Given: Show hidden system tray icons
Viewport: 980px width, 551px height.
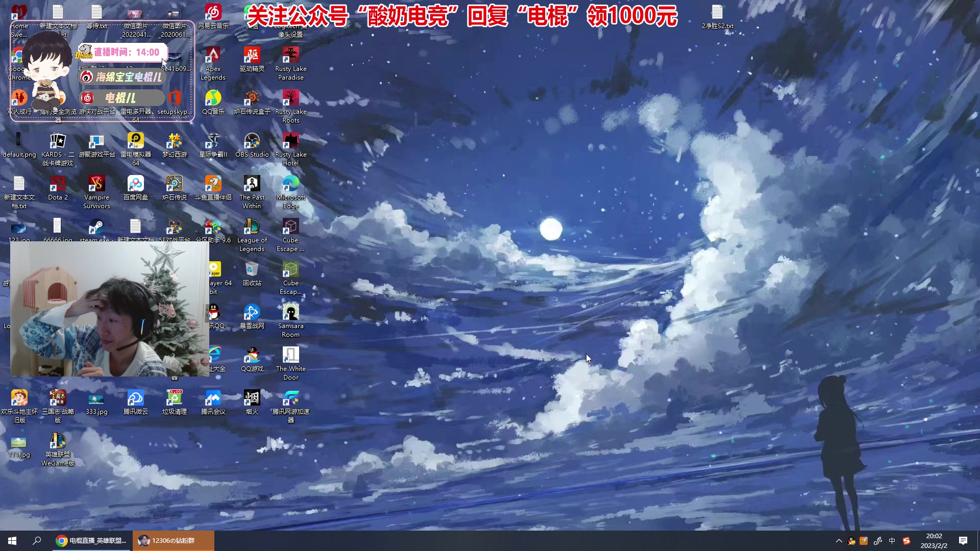Looking at the screenshot, I should click(x=839, y=541).
